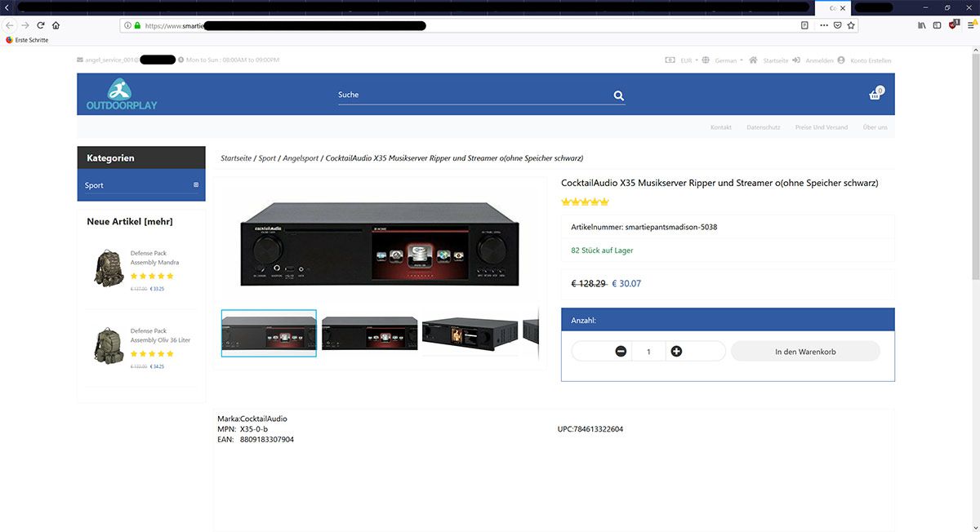
Task: Open the red extension icon with badge
Action: (953, 25)
